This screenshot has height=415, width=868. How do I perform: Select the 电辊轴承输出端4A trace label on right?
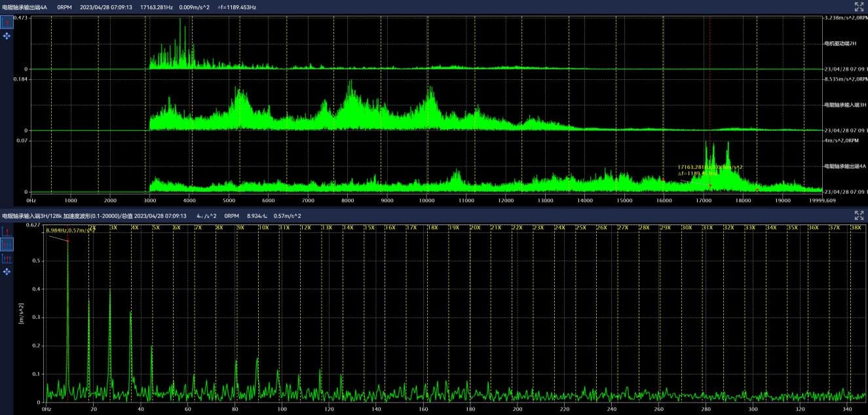844,166
